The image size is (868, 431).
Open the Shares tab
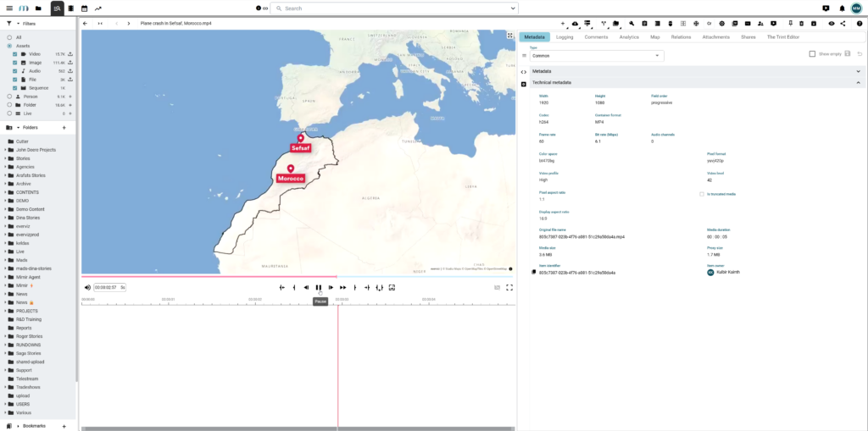tap(748, 37)
